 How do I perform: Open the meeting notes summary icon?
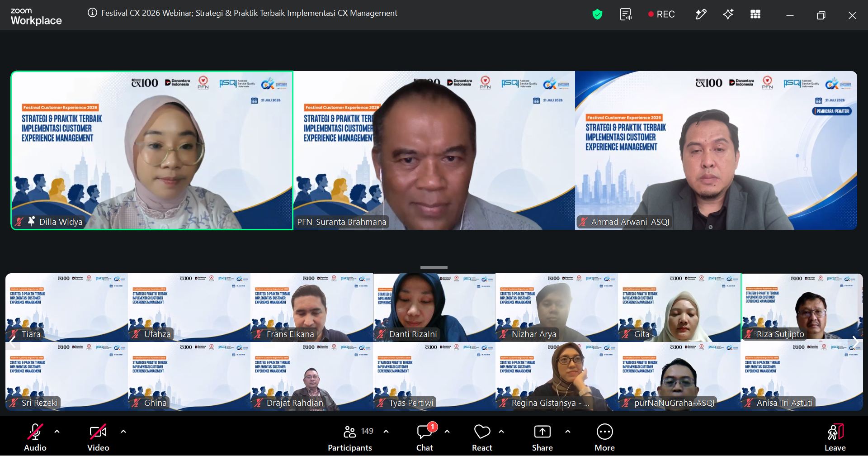click(626, 14)
